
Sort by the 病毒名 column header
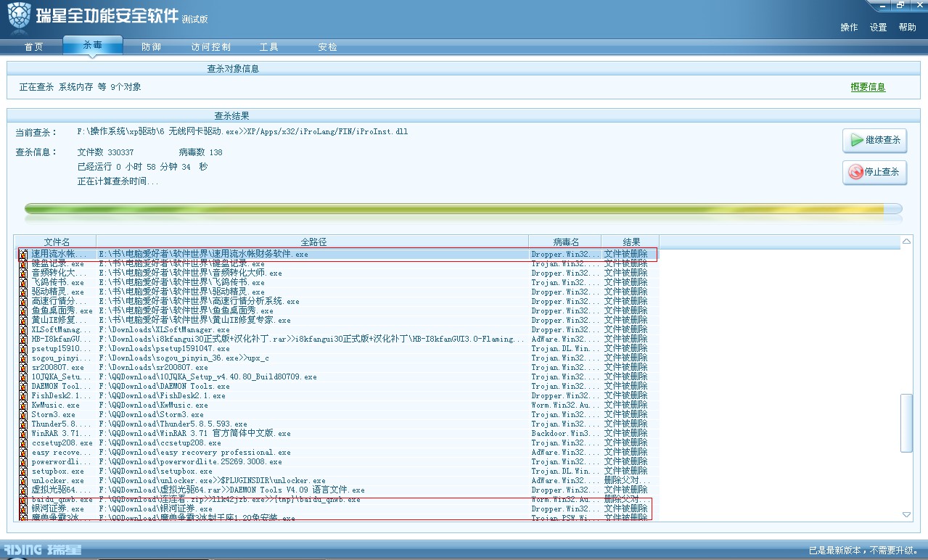click(x=566, y=242)
